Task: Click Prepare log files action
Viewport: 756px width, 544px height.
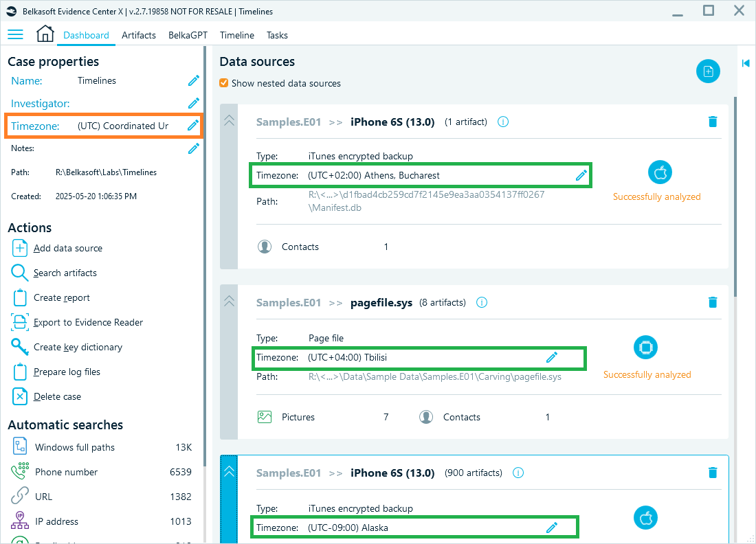Action: tap(56, 372)
